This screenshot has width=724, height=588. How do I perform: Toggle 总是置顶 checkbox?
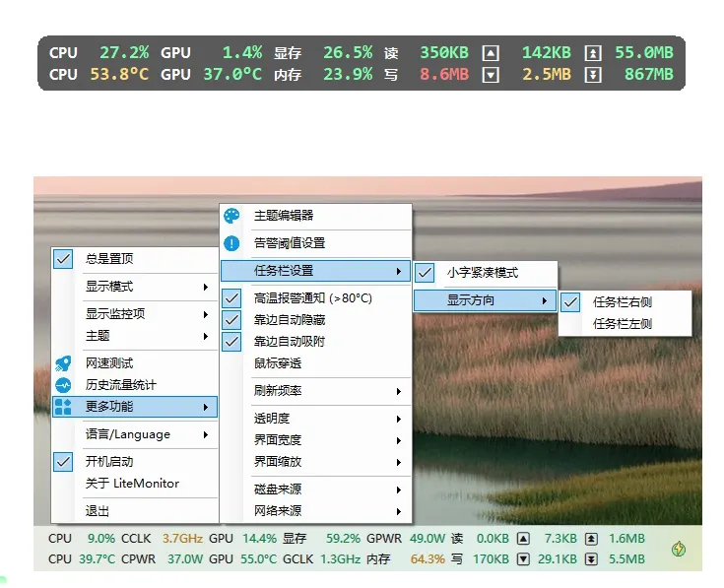pos(63,259)
